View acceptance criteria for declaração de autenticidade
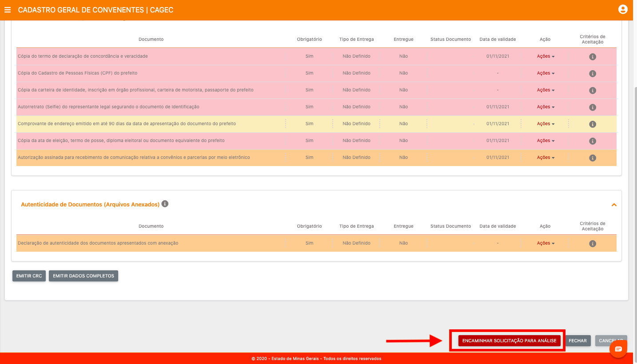 (592, 244)
